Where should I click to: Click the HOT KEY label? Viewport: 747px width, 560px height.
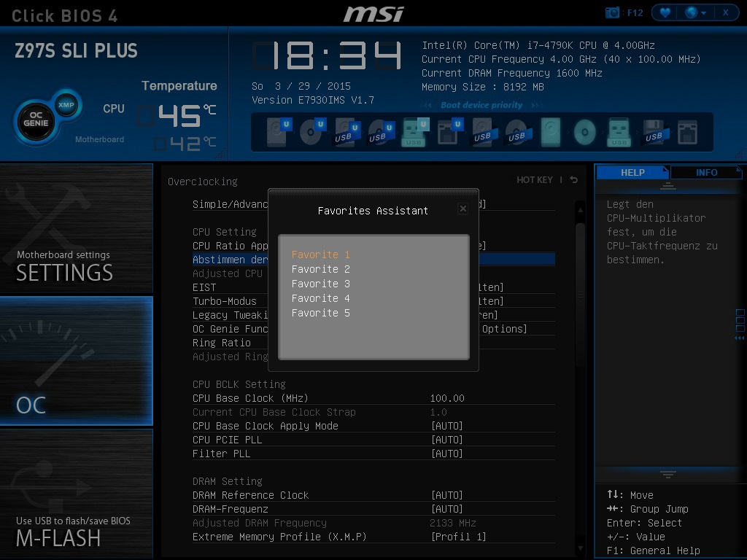pyautogui.click(x=535, y=180)
